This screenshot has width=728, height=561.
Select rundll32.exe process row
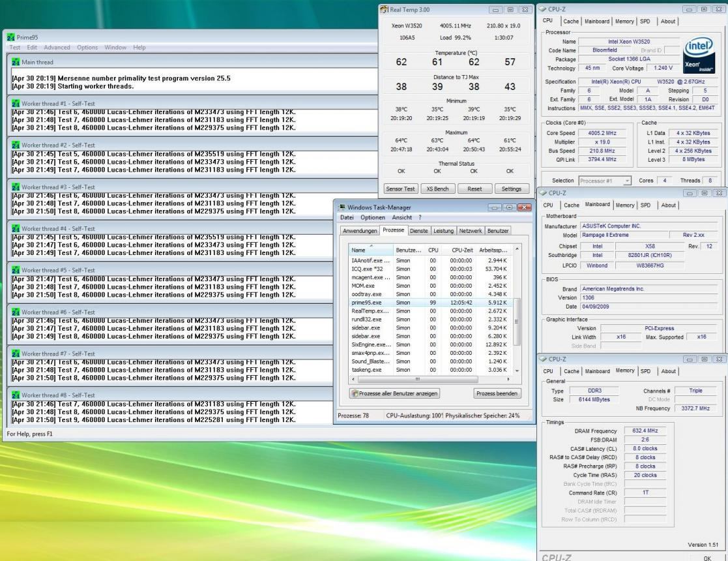tap(430, 319)
